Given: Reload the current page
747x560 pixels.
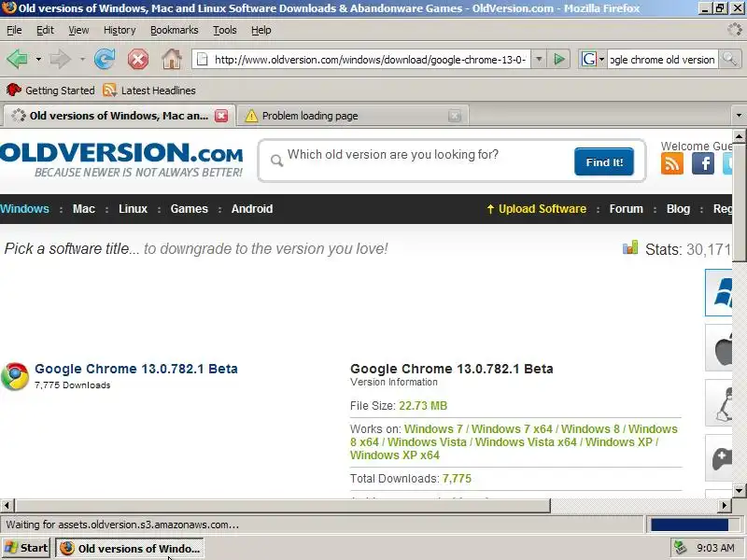Looking at the screenshot, I should tap(105, 60).
